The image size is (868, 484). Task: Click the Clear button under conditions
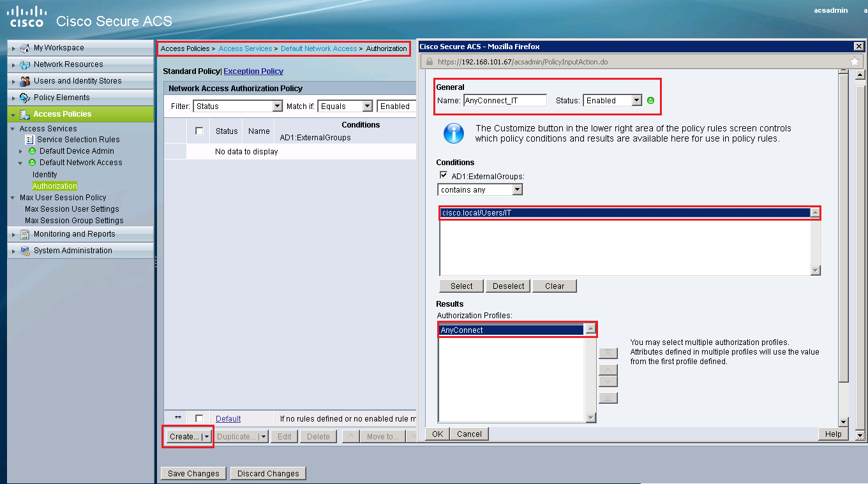[x=555, y=286]
